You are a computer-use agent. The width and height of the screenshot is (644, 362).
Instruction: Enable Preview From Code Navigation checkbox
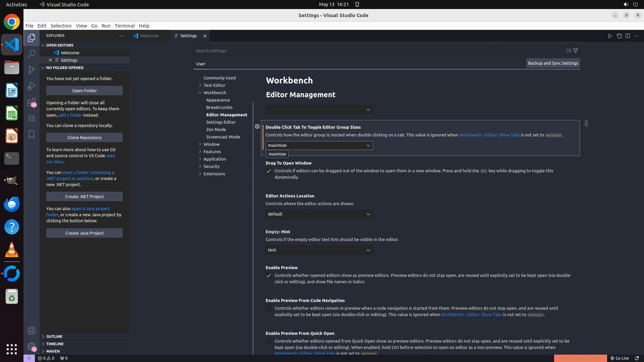click(269, 308)
